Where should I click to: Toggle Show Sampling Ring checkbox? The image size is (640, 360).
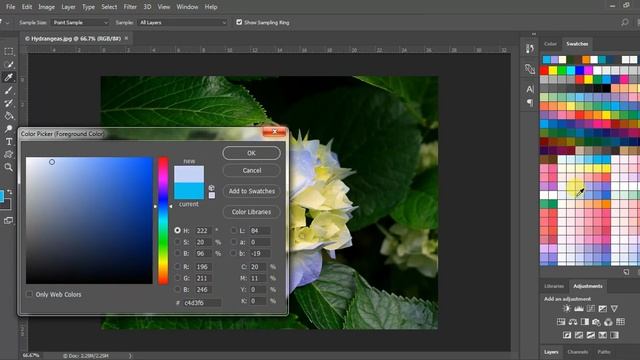tap(239, 22)
